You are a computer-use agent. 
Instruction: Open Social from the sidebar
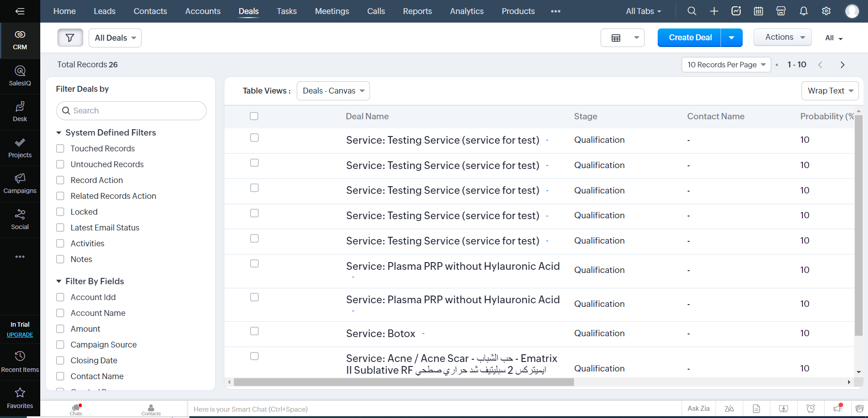(x=20, y=220)
